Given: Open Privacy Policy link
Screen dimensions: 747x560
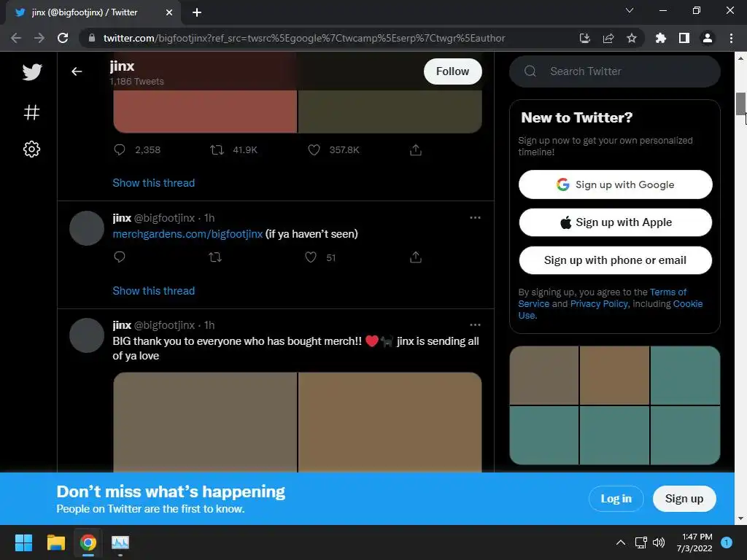Looking at the screenshot, I should [x=599, y=304].
